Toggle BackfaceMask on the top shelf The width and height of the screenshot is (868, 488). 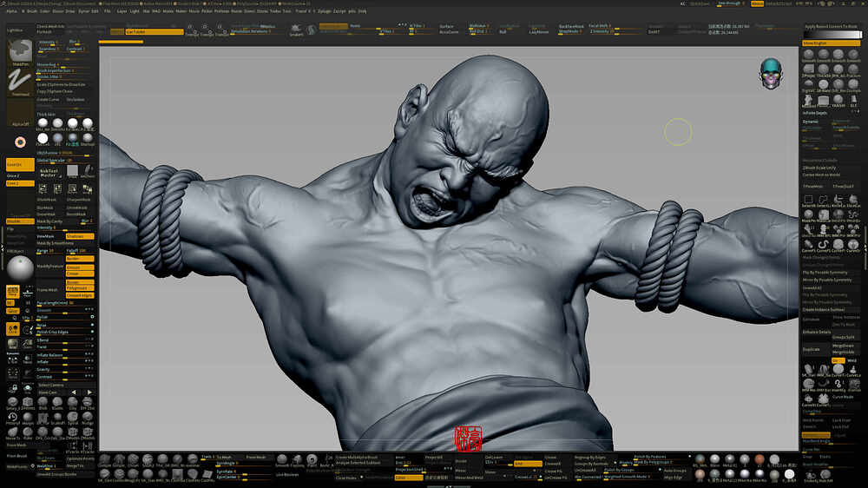click(571, 26)
